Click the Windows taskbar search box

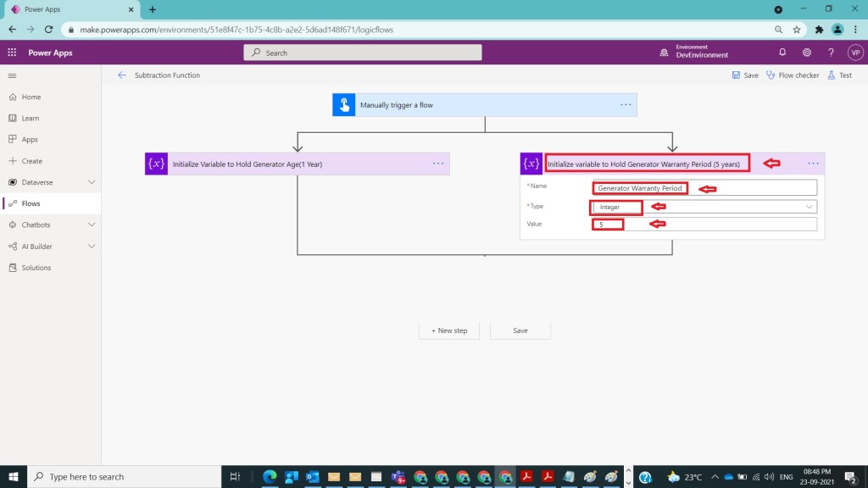tap(127, 477)
